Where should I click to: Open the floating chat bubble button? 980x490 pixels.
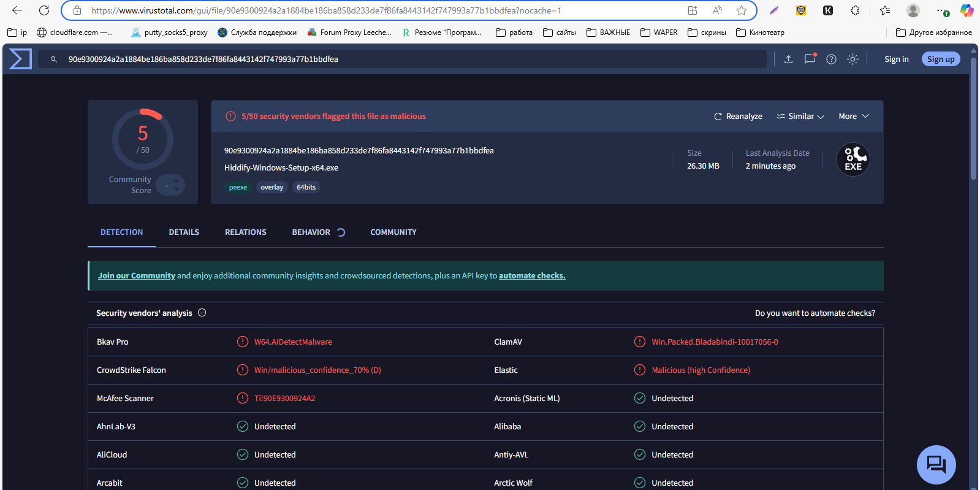click(936, 464)
